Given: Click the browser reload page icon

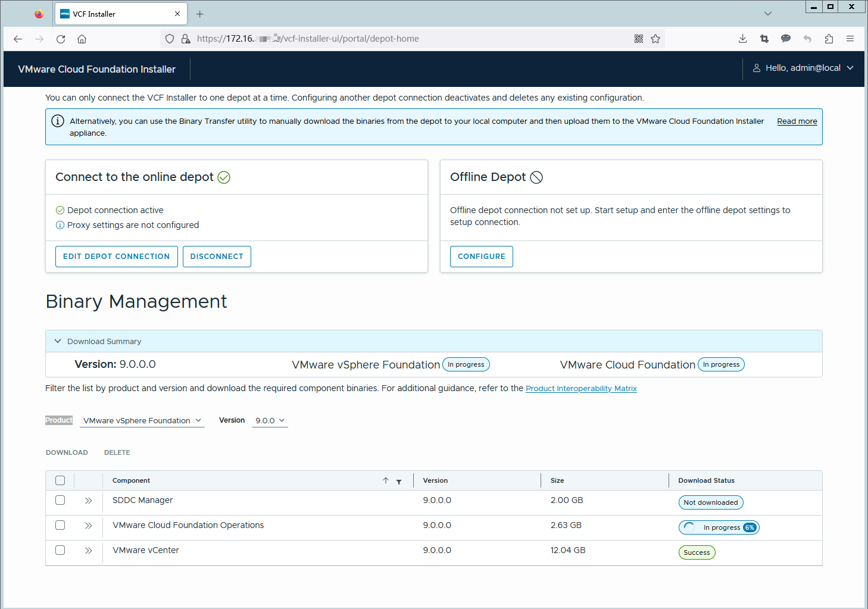Looking at the screenshot, I should (x=61, y=39).
